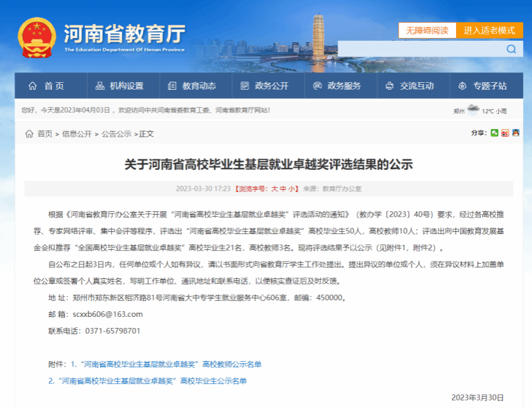The height and width of the screenshot is (408, 532).
Task: Click the search magnifier icon
Action: pos(511,49)
